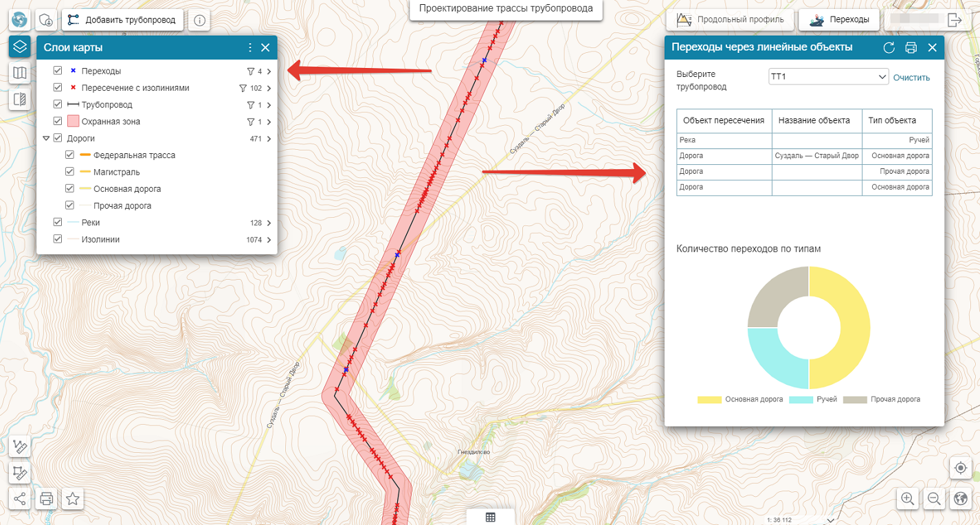The height and width of the screenshot is (525, 980).
Task: Click the zoom in magnifier button
Action: (x=907, y=499)
